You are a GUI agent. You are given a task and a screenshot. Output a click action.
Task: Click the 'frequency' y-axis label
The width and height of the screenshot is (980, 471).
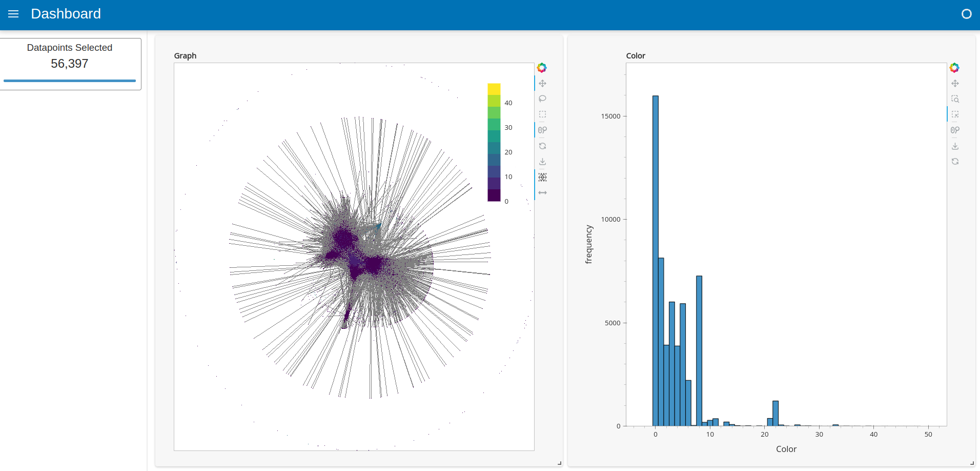[x=589, y=244]
